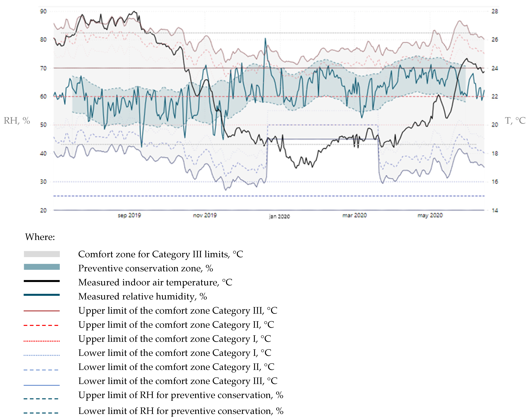Click the dark teal measured relative humidity line sample
Screen dimensions: 532x419
[42, 295]
